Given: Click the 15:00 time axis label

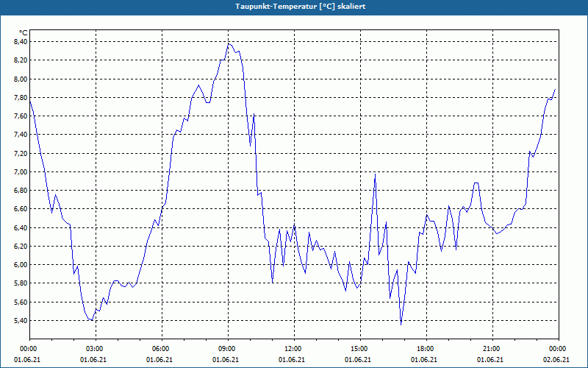Looking at the screenshot, I should 359,349.
